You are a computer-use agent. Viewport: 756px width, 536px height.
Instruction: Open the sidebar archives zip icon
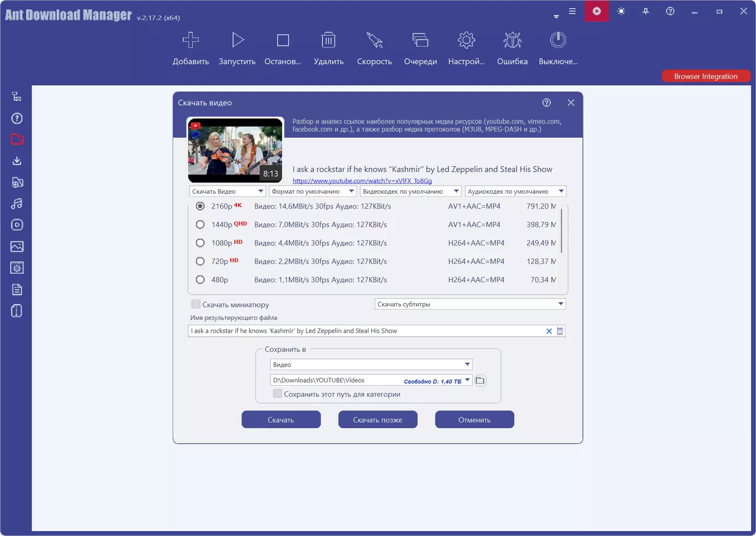point(17,311)
